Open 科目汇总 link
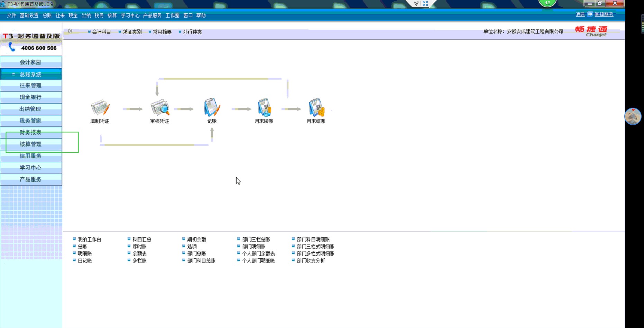Screen dimensions: 644x328 [142, 239]
